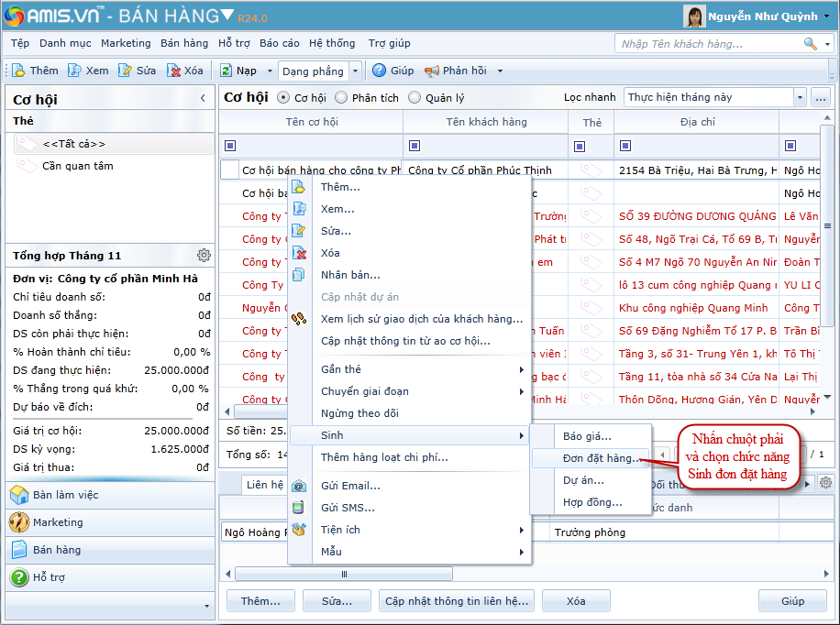Tick the checkbox on the first opportunity row

[x=229, y=170]
